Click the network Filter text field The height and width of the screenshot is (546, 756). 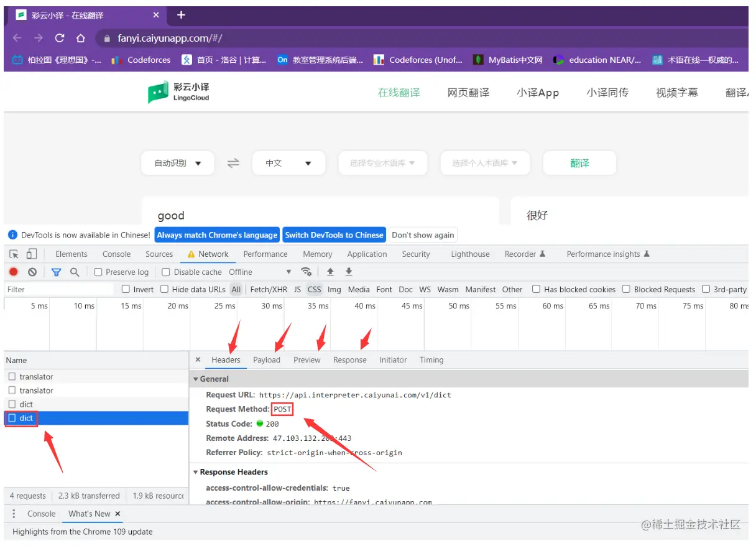[x=59, y=289]
